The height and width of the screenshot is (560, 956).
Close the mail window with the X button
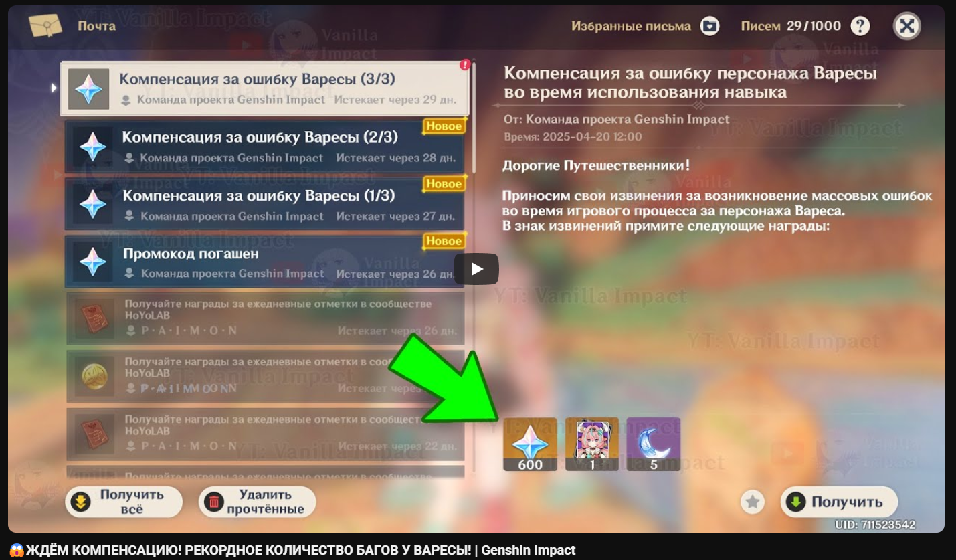[x=906, y=26]
